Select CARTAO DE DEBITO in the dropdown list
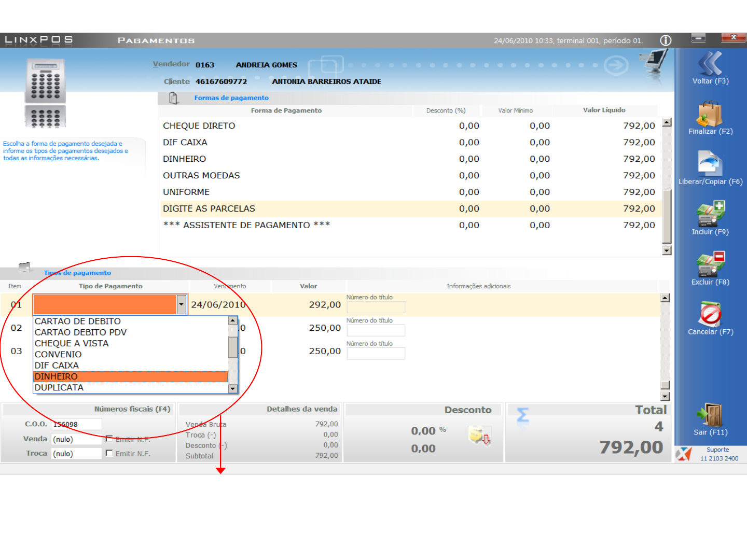 tap(130, 321)
